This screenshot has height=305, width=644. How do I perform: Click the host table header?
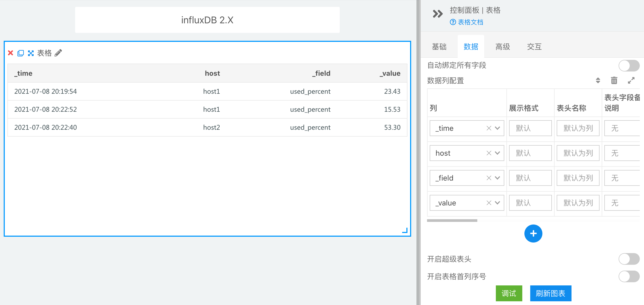(212, 73)
